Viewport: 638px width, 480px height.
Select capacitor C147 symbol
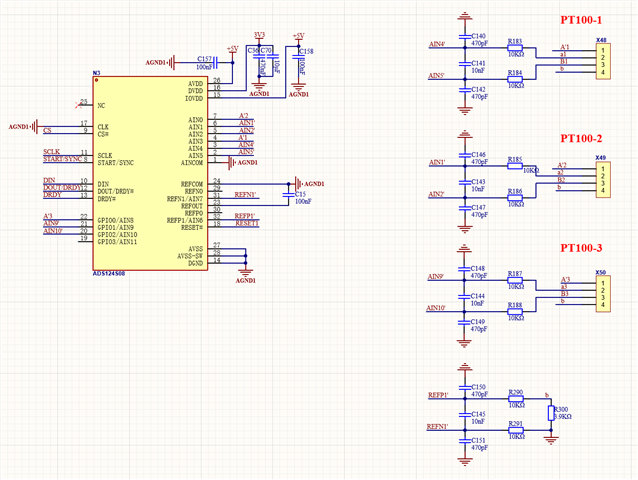pyautogui.click(x=464, y=208)
